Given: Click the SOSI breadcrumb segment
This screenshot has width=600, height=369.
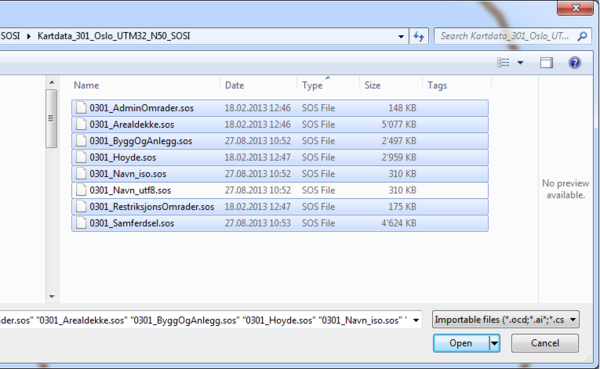Looking at the screenshot, I should [x=10, y=36].
